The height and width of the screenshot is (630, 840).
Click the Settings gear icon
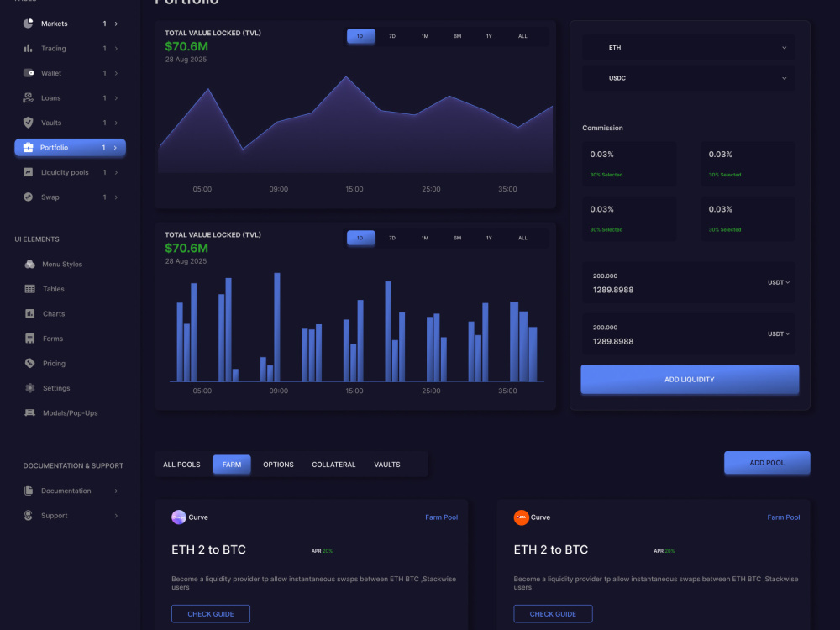[x=30, y=388]
